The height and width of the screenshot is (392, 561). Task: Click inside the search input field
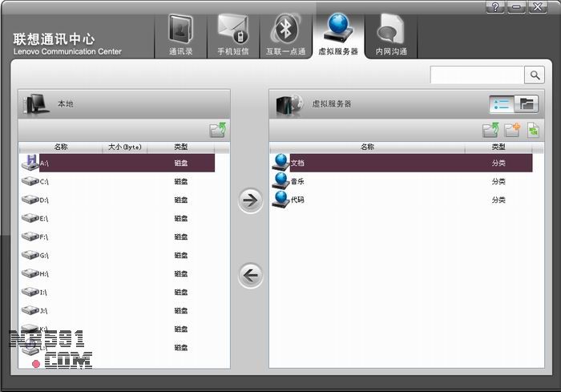(x=477, y=75)
